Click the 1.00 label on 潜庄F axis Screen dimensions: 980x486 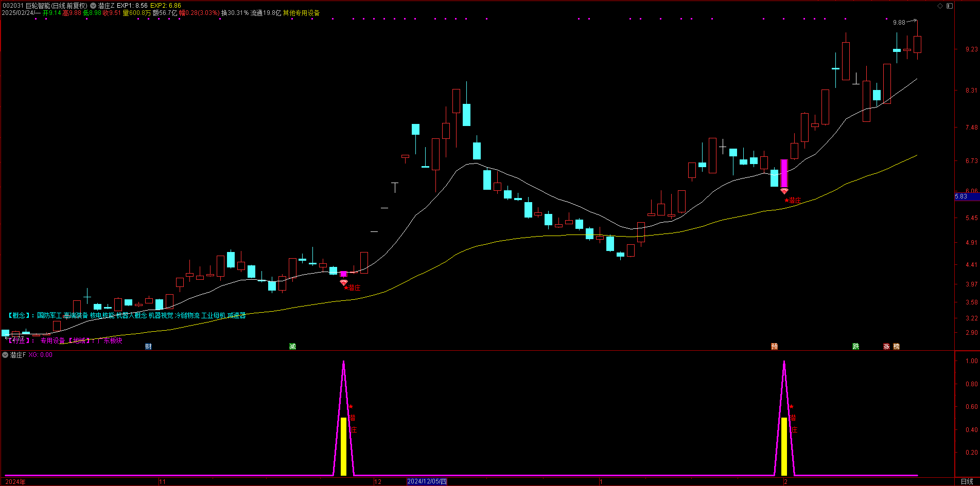point(972,361)
